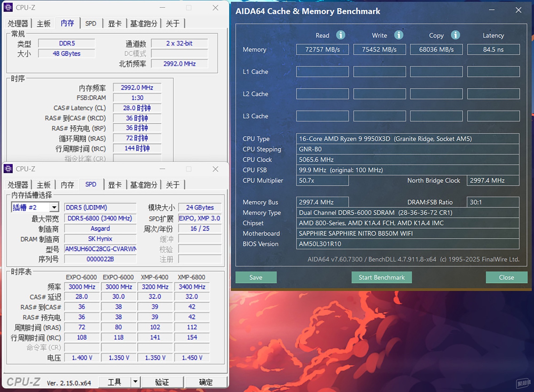
Task: Click the top CPU-Z window app icon
Action: pyautogui.click(x=8, y=7)
